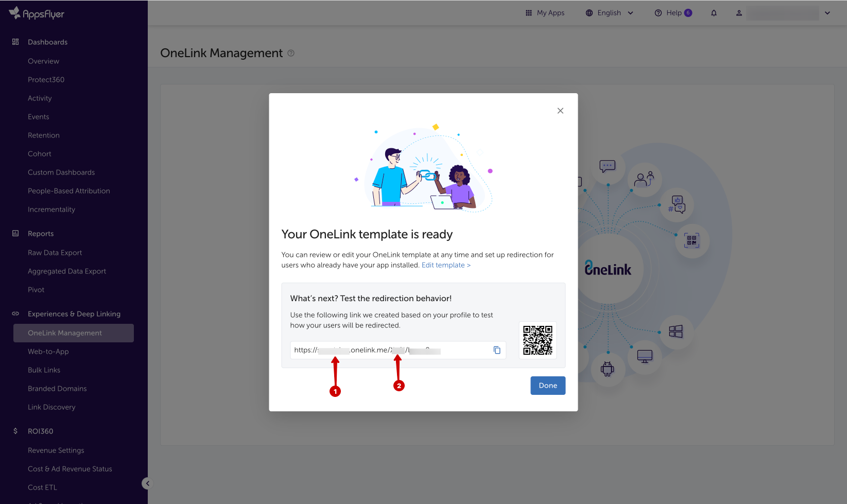Viewport: 847px width, 504px height.
Task: Open Overview dashboard
Action: coord(43,61)
